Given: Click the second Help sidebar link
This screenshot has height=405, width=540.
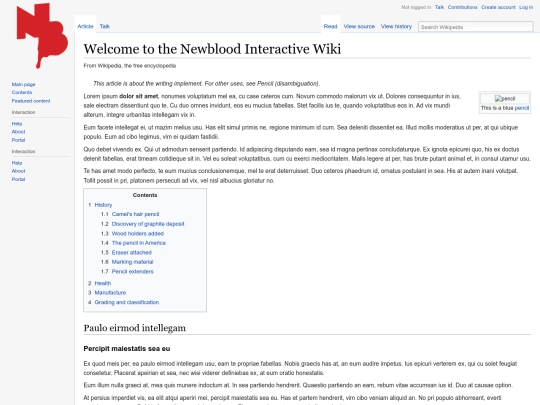Looking at the screenshot, I should point(17,163).
